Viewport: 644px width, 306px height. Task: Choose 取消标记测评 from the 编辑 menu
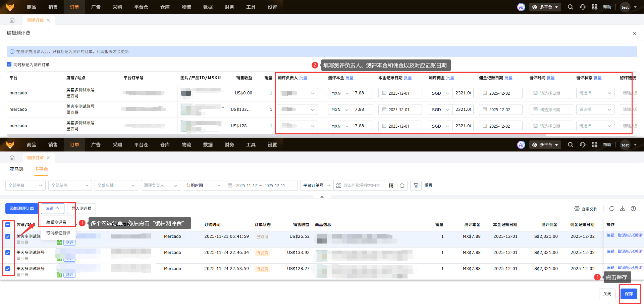coord(58,233)
